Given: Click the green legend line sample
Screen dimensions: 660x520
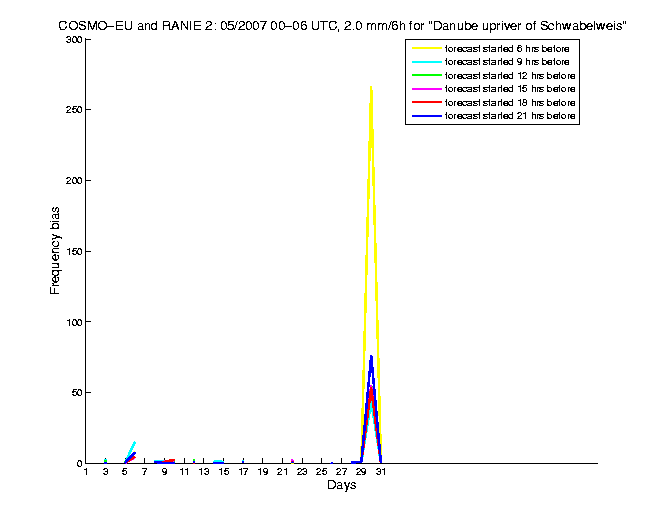Looking at the screenshot, I should (427, 75).
